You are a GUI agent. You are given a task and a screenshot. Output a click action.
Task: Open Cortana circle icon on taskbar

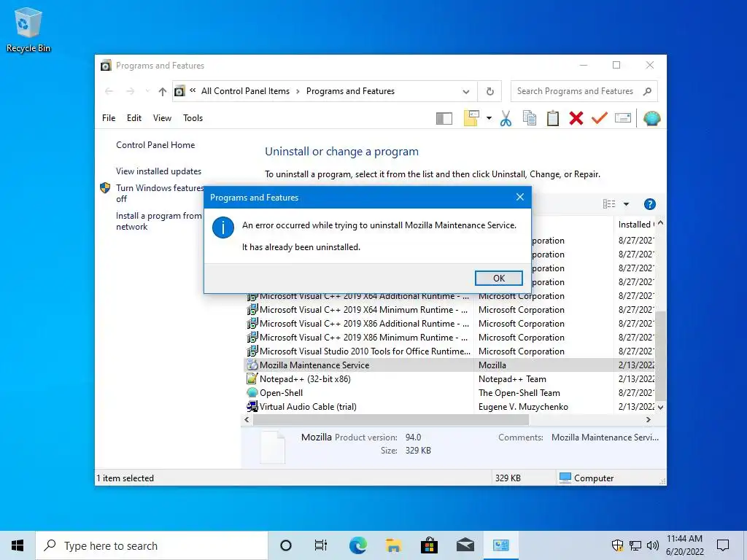(286, 545)
